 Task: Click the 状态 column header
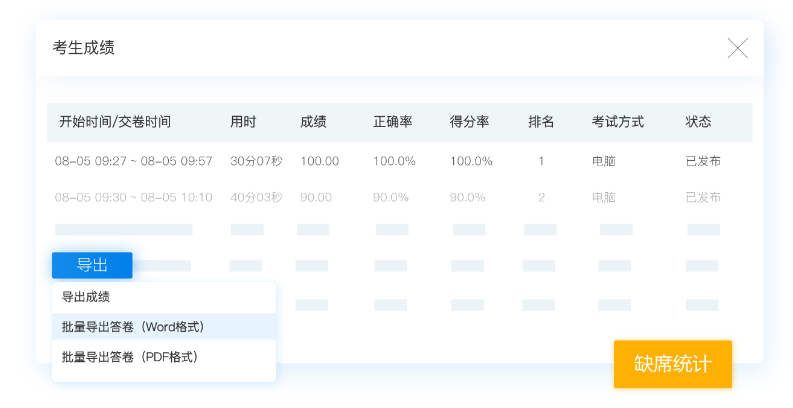click(698, 122)
